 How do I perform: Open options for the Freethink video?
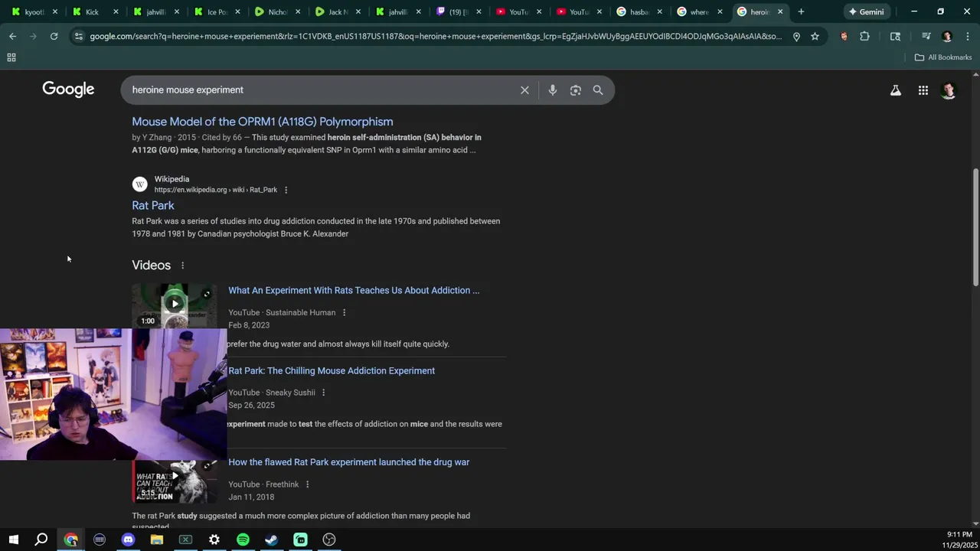coord(307,484)
